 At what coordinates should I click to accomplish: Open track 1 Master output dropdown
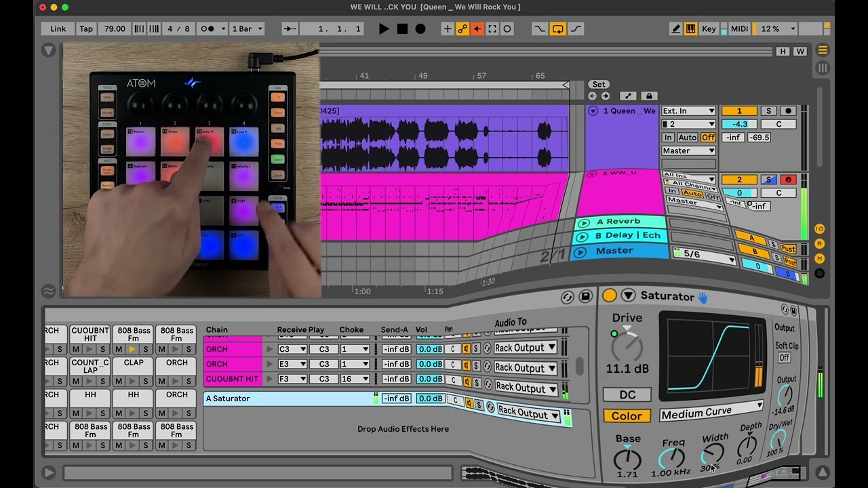point(689,150)
